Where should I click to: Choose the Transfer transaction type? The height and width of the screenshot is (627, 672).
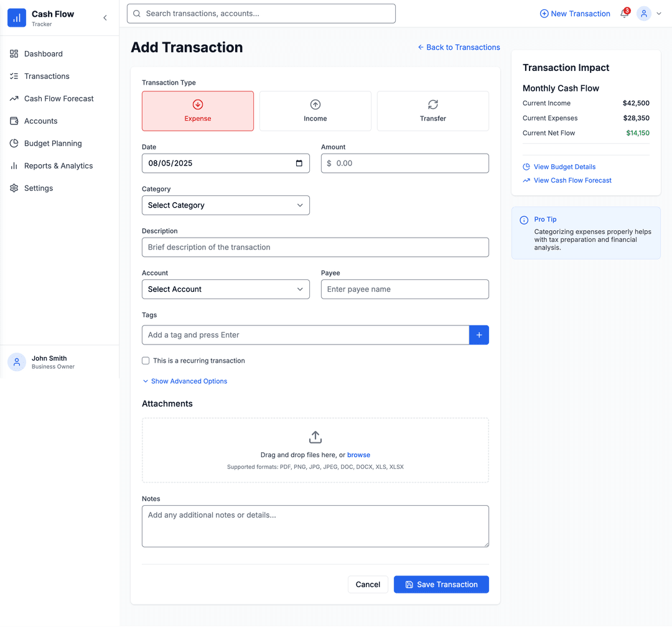(433, 111)
